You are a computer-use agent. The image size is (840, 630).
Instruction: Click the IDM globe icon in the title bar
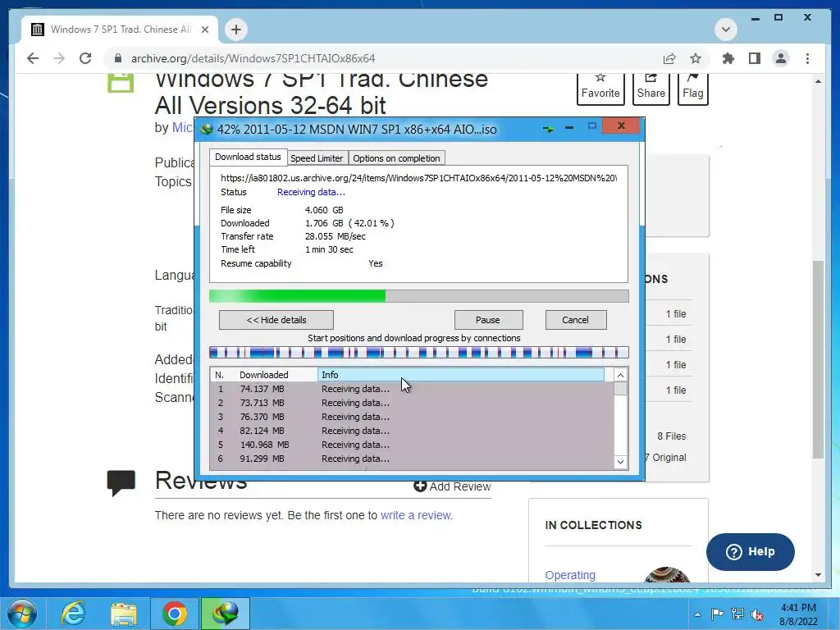[207, 129]
